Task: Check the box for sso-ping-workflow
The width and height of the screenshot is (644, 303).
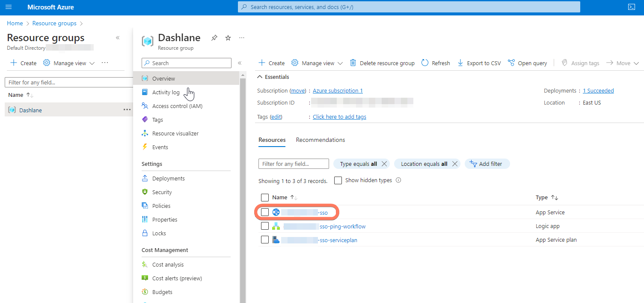Action: (x=265, y=226)
